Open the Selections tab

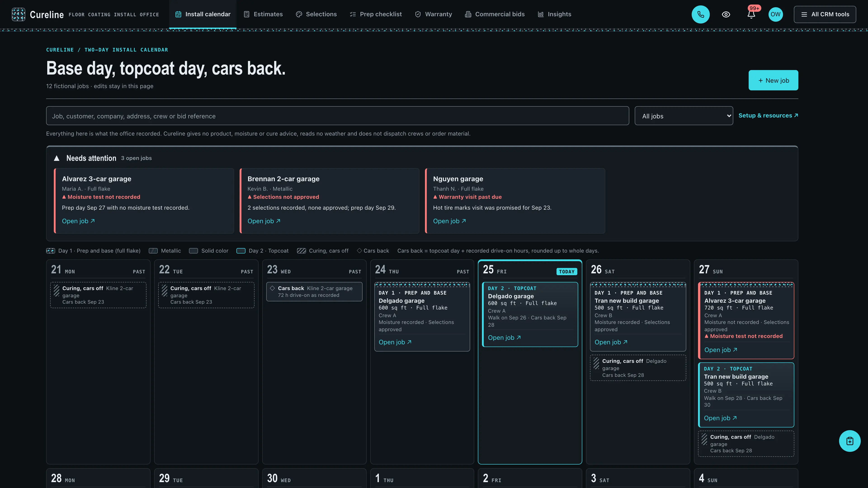[x=316, y=14]
